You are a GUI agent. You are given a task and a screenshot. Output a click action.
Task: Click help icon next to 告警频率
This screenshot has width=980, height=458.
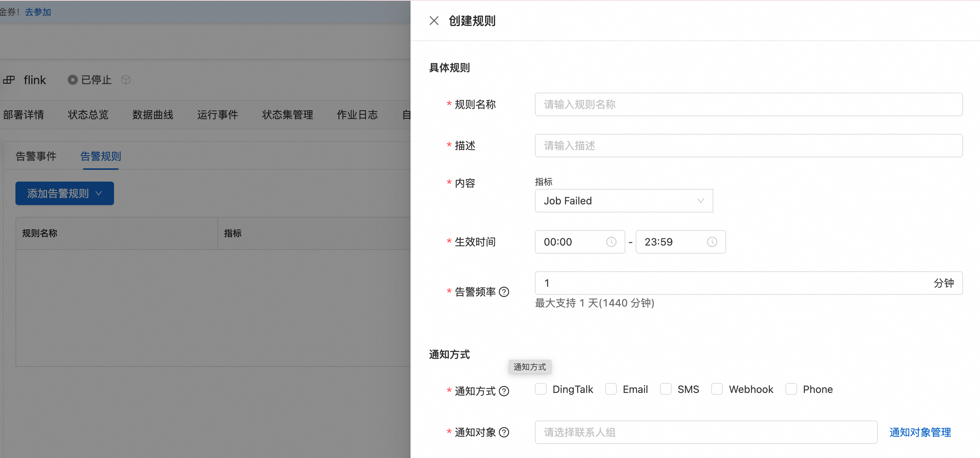[504, 292]
